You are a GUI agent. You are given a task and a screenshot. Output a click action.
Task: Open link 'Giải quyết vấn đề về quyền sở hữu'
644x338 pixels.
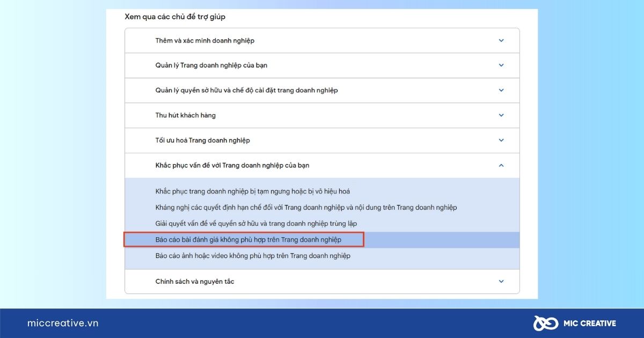[x=256, y=224]
